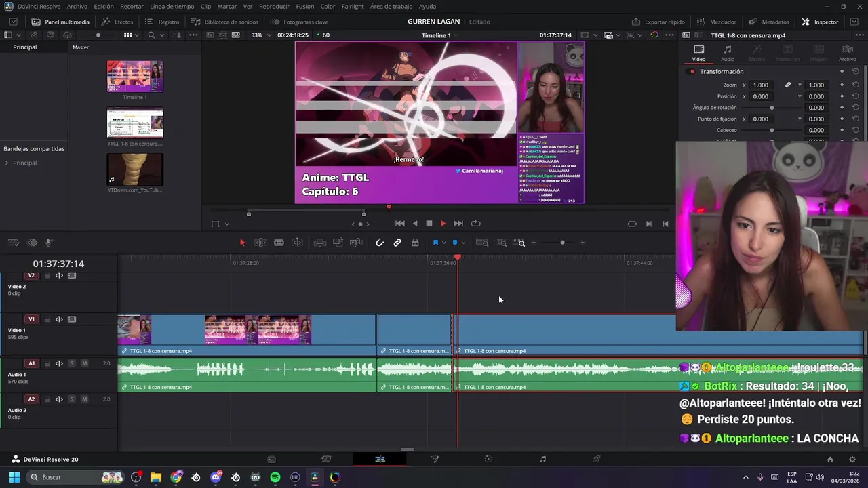Play the timeline in reverse
868x488 pixels.
tap(415, 224)
